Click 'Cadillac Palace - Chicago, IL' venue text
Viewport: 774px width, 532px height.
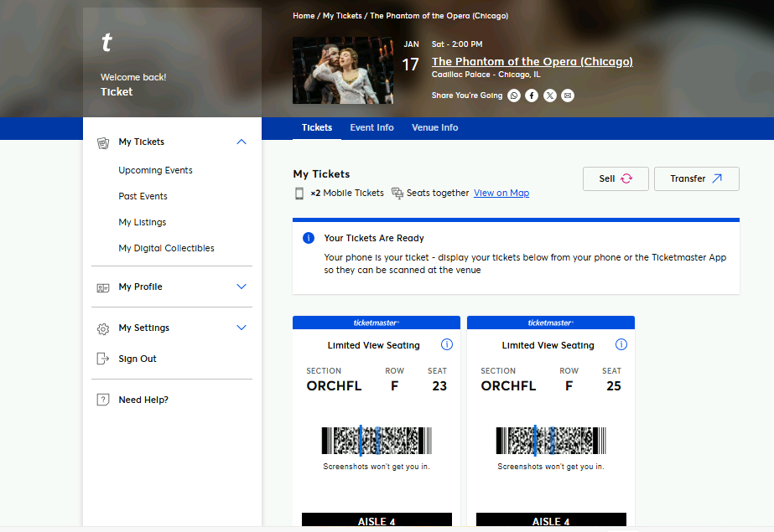[486, 75]
